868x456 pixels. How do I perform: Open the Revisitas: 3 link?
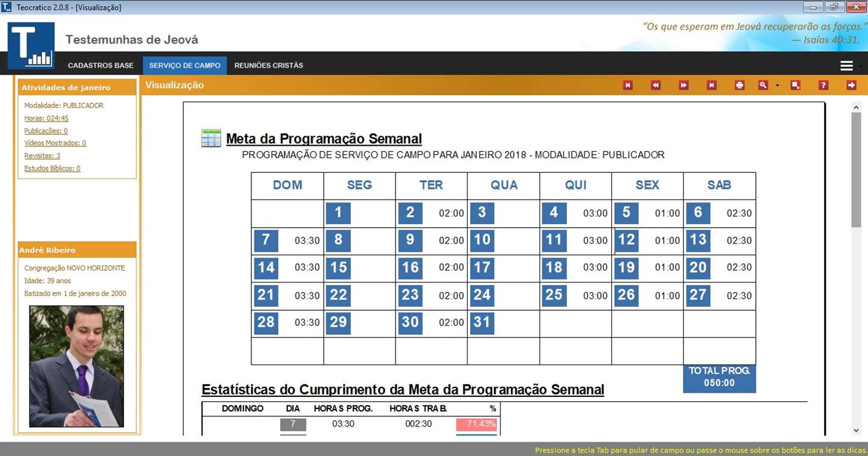tap(42, 156)
